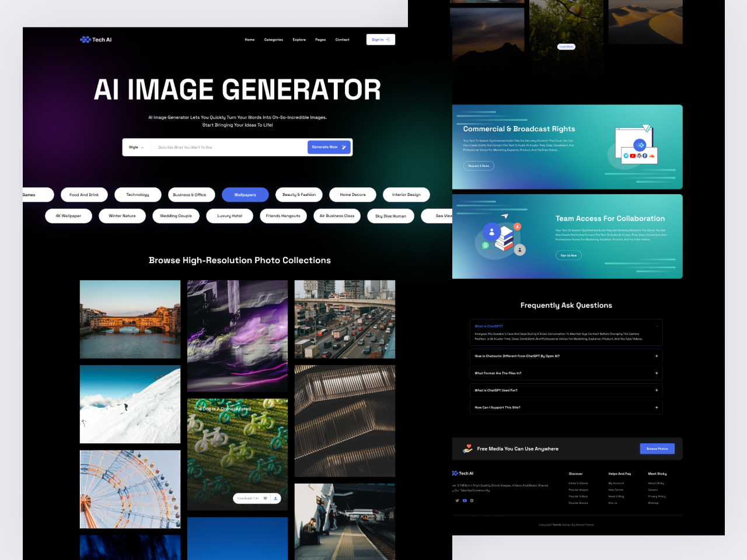Select the Food And Drink tag

coord(84,195)
